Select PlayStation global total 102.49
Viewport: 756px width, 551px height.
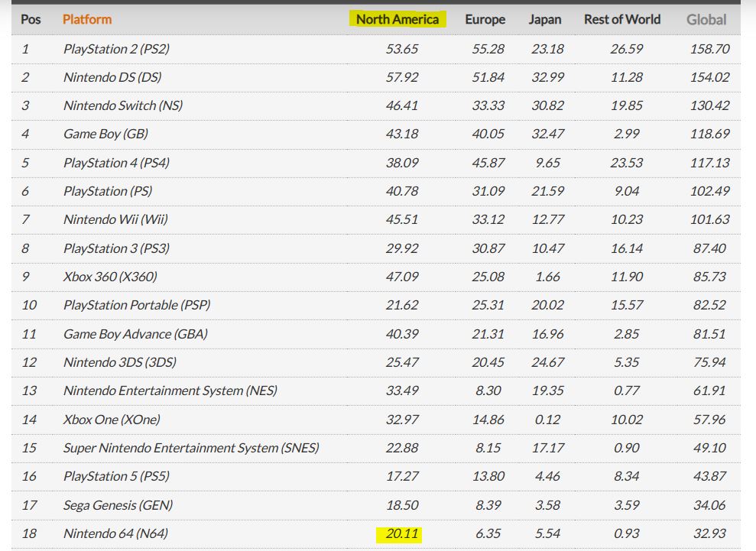(x=709, y=191)
